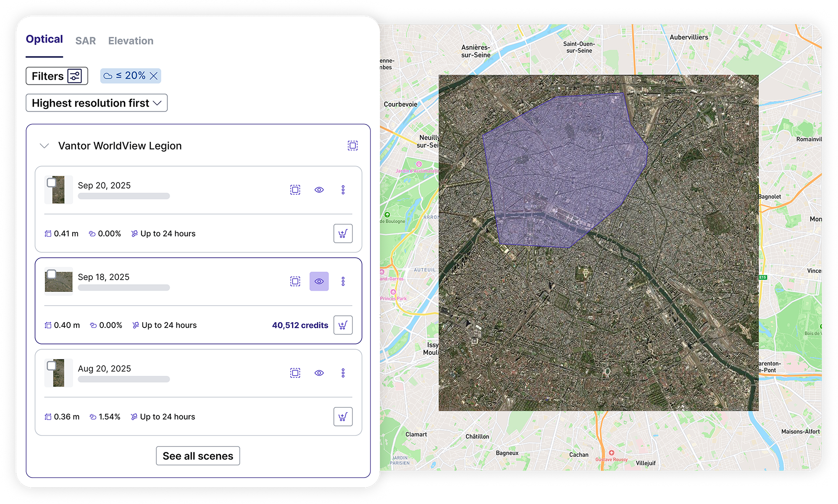Image resolution: width=838 pixels, height=504 pixels.
Task: Show footprint of Aug 20, 2025 scene
Action: pyautogui.click(x=295, y=373)
